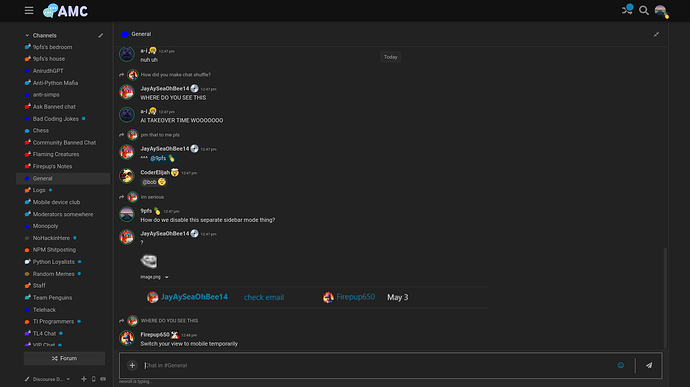Screen dimensions: 690x387
Task: Collapse the Channels section
Action: pos(27,35)
